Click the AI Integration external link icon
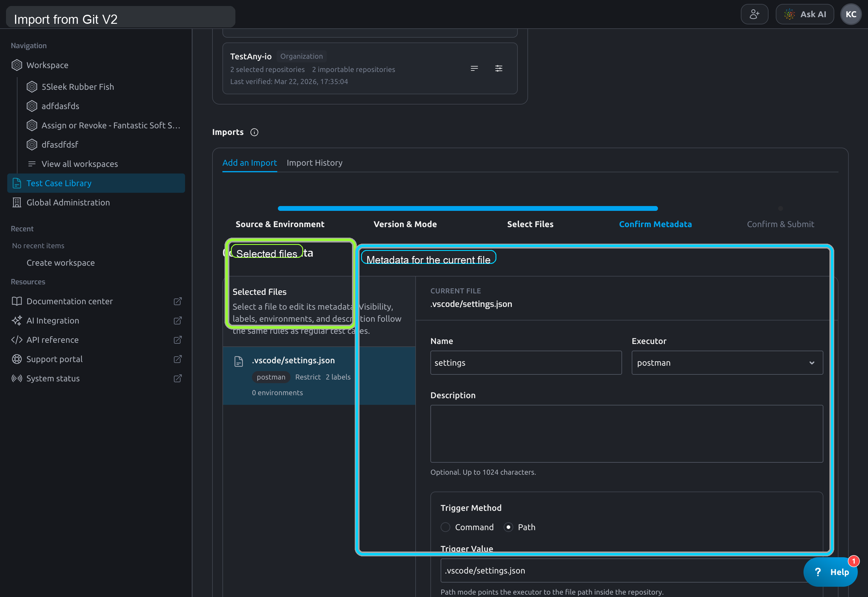The height and width of the screenshot is (597, 868). click(x=178, y=320)
